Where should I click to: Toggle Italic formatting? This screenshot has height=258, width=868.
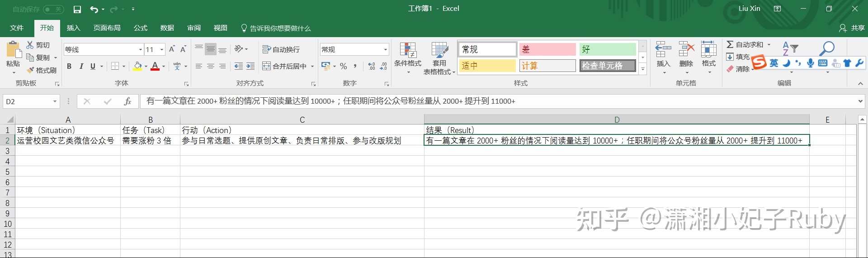pos(81,66)
